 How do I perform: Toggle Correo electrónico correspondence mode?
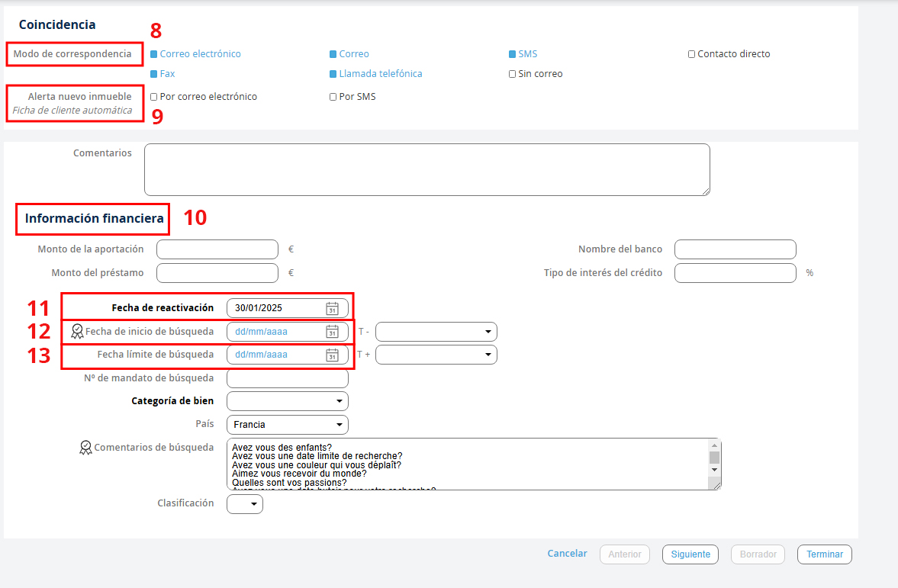[x=154, y=54]
